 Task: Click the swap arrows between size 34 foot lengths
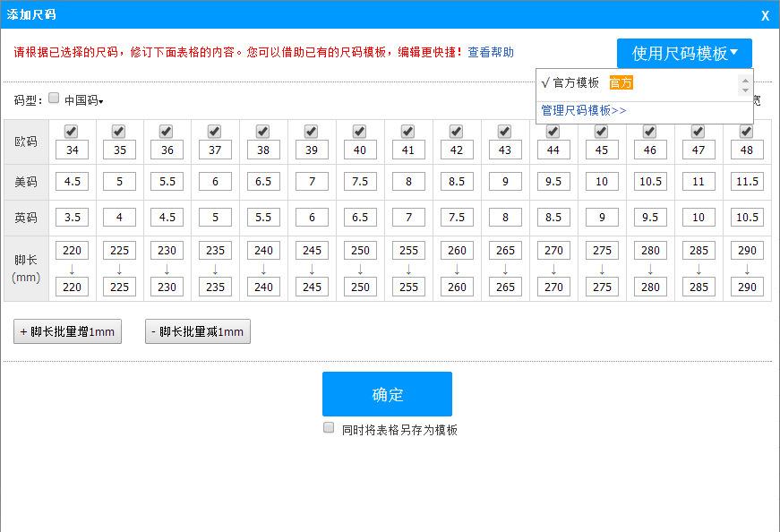(x=72, y=269)
